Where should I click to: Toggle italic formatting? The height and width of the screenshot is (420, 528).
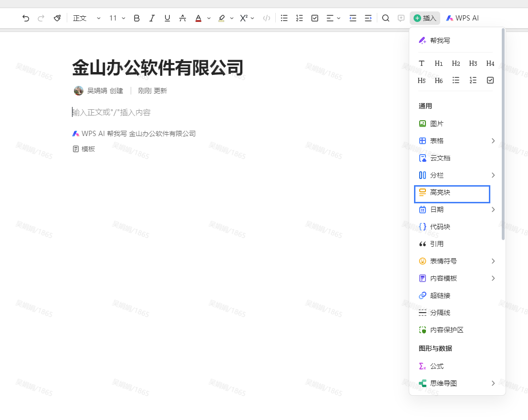[x=152, y=18]
